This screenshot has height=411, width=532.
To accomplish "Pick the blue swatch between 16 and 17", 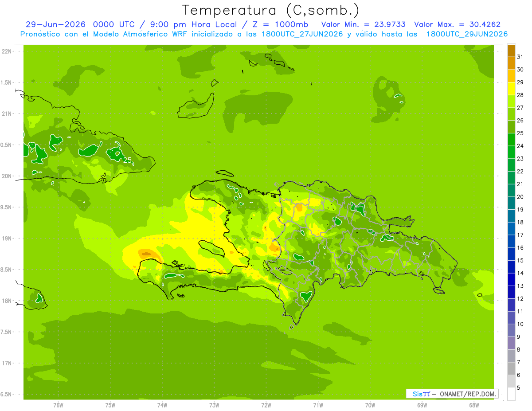I will click(x=511, y=241).
